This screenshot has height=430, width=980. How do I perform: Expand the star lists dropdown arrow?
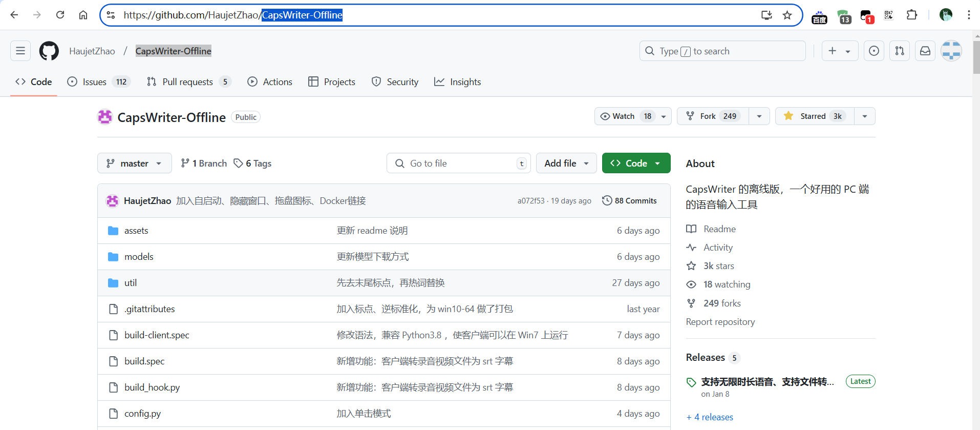coord(865,116)
